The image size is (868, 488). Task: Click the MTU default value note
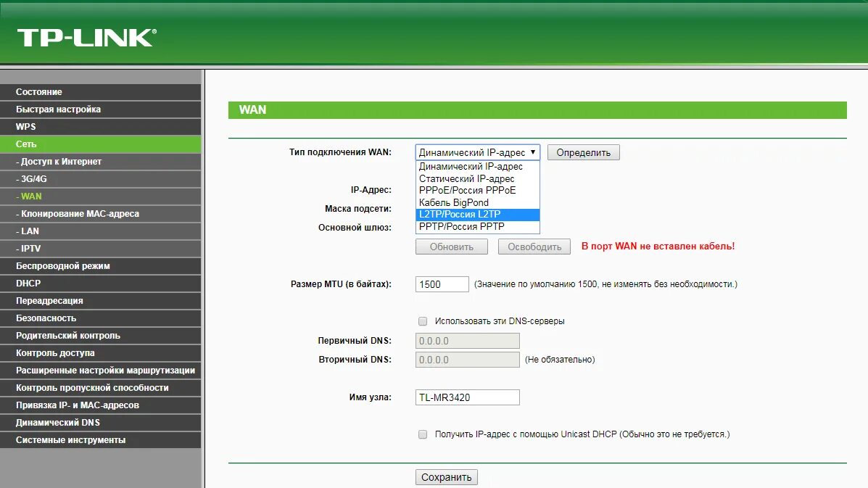click(605, 284)
